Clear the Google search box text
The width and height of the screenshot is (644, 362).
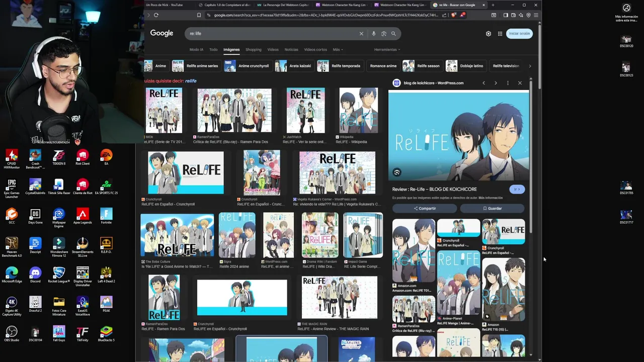(361, 34)
